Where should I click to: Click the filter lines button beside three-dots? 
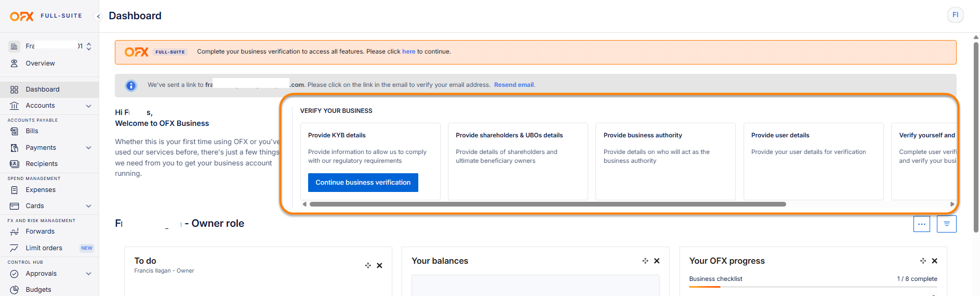947,224
